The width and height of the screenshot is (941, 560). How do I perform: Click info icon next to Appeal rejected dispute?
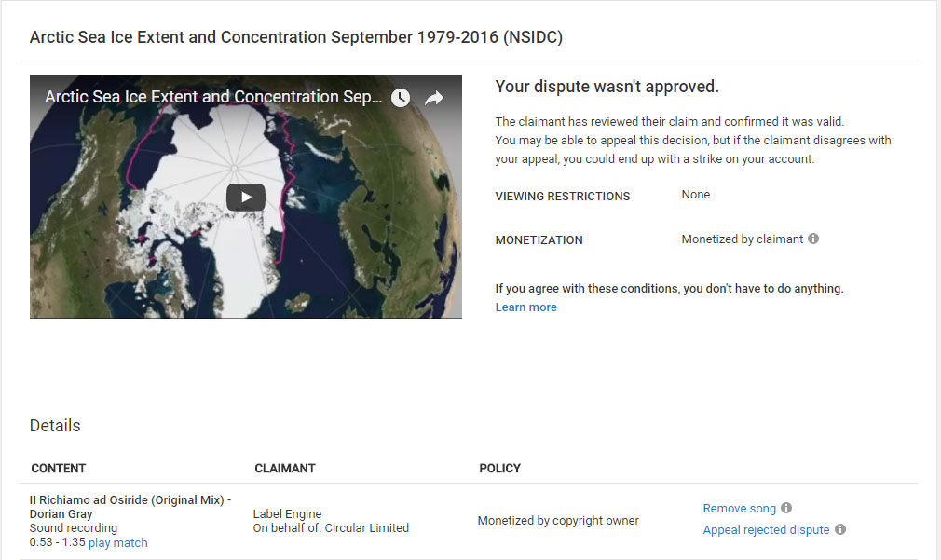[x=840, y=529]
